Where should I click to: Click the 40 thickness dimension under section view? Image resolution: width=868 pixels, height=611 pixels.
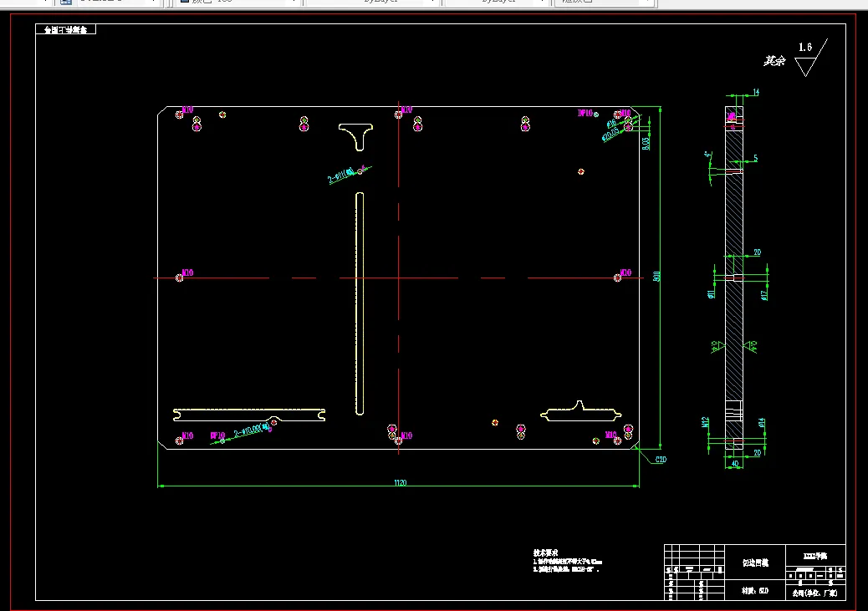click(x=734, y=464)
